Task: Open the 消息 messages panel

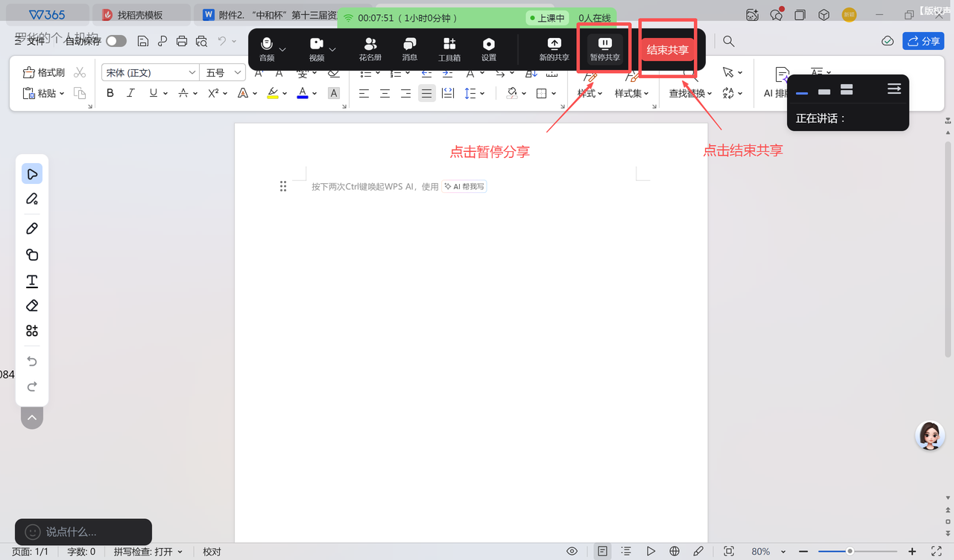Action: [x=409, y=49]
